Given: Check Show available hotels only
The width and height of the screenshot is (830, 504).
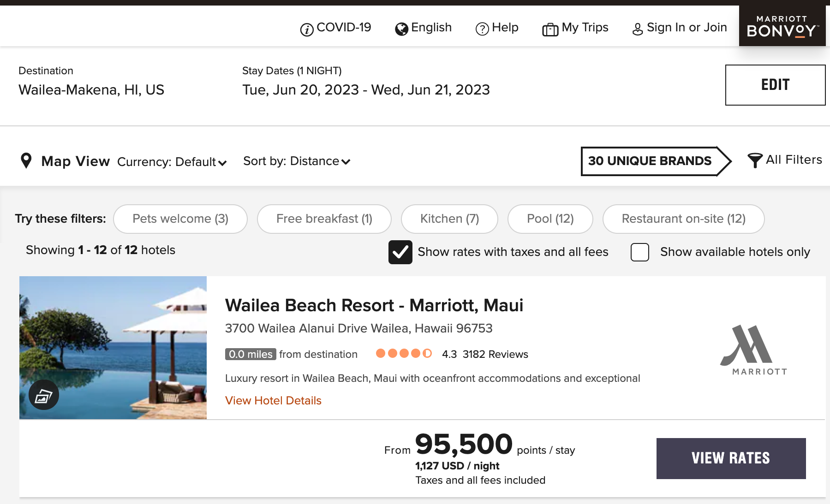Looking at the screenshot, I should click(x=640, y=252).
